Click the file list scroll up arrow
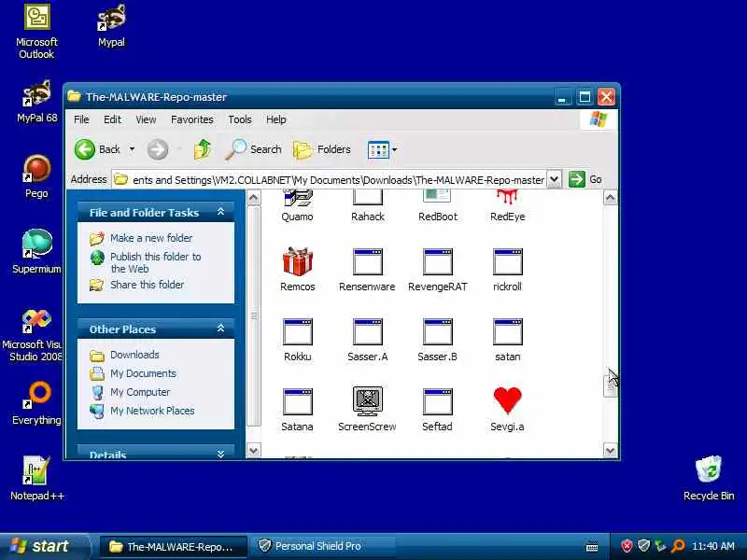747x560 pixels. point(611,198)
